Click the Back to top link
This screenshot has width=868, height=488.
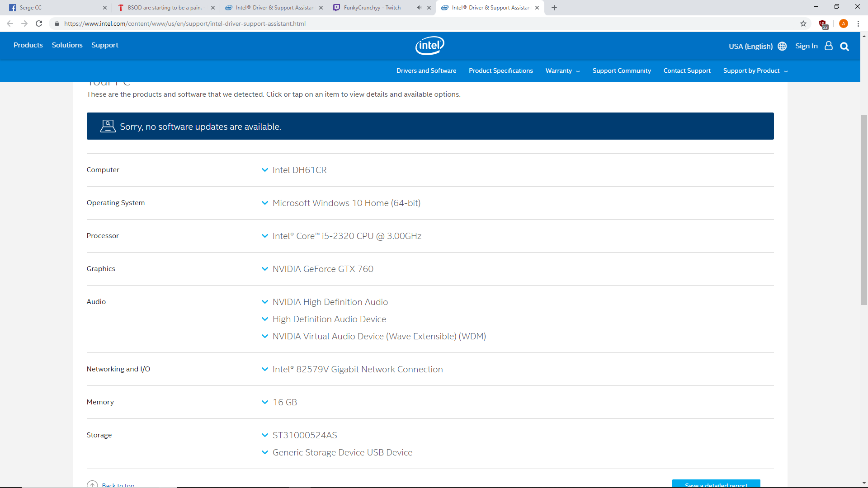click(x=118, y=485)
